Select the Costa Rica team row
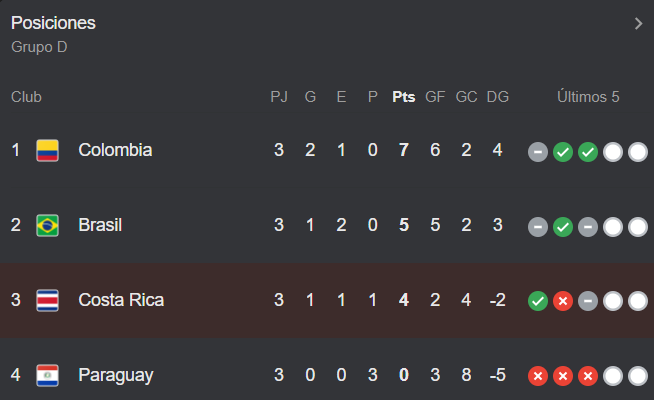The height and width of the screenshot is (400, 654). pos(327,300)
